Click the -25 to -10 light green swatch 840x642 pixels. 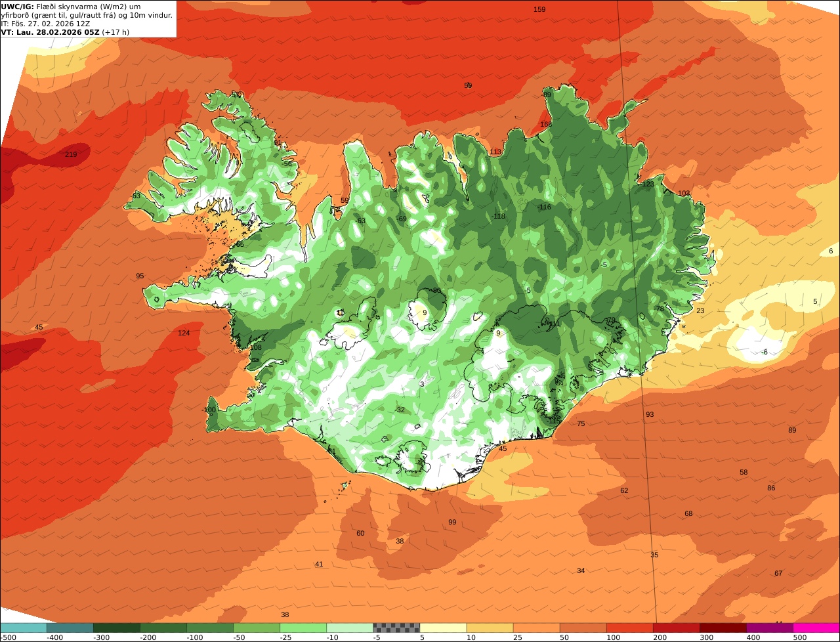(x=303, y=628)
